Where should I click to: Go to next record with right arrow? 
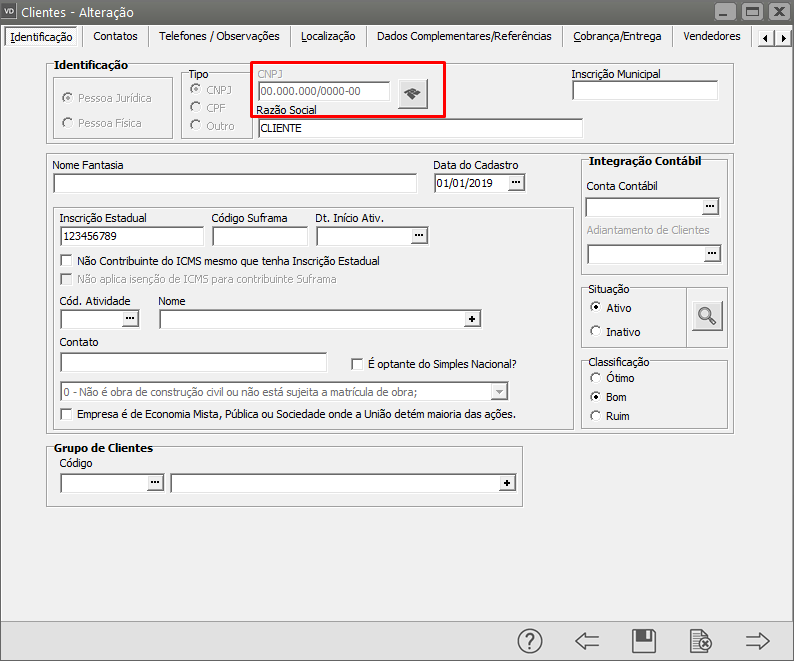[758, 641]
